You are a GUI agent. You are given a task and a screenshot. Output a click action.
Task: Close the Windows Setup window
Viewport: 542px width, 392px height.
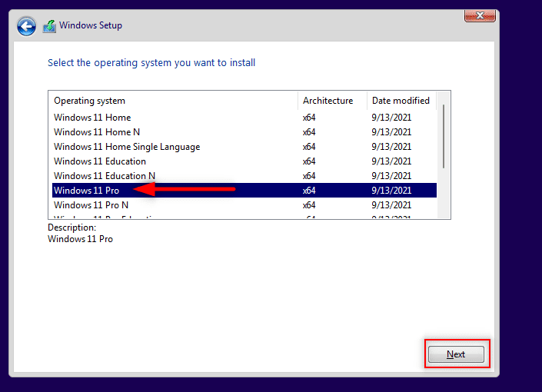tap(480, 15)
